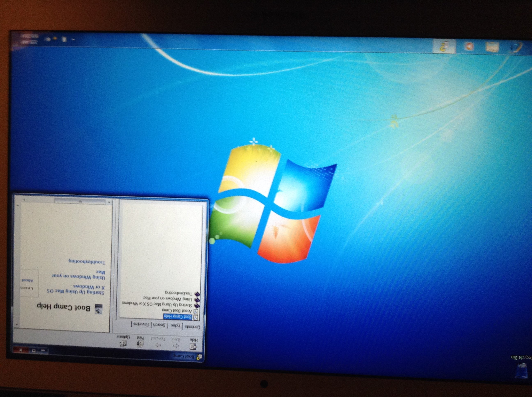532x397 pixels.
Task: Click the Hide toolbar icon in Boot Camp Help
Action: tap(193, 346)
